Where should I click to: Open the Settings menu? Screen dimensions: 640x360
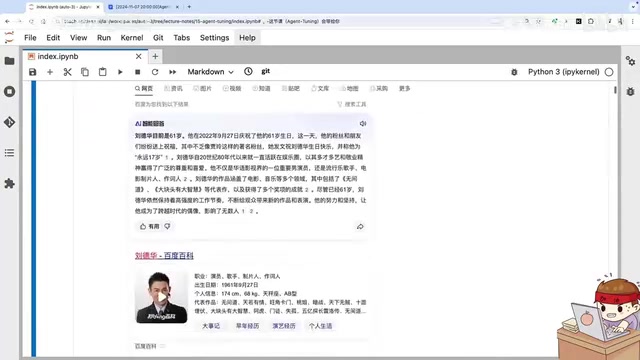214,38
